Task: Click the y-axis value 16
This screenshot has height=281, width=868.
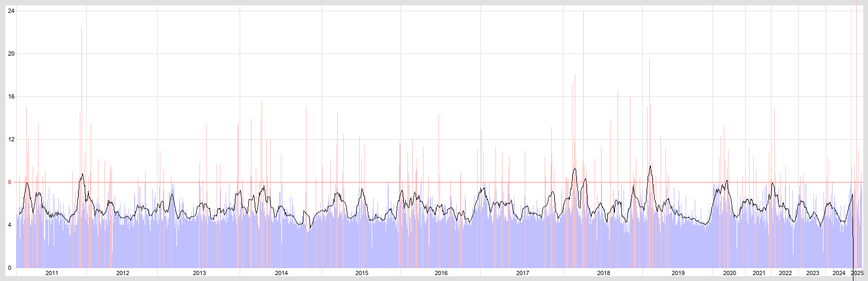Action: pos(11,96)
